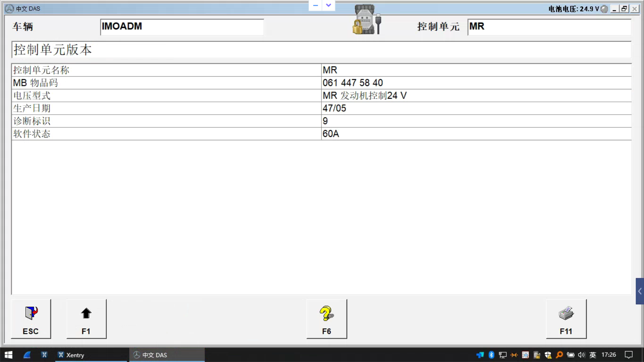Select the 电压型式 row label
Image resolution: width=644 pixels, height=362 pixels.
click(32, 96)
